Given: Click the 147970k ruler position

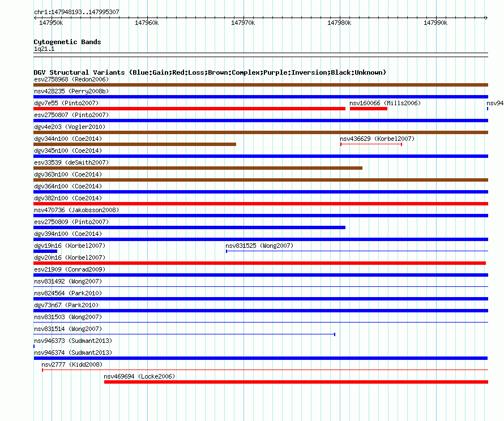Looking at the screenshot, I should 243,23.
